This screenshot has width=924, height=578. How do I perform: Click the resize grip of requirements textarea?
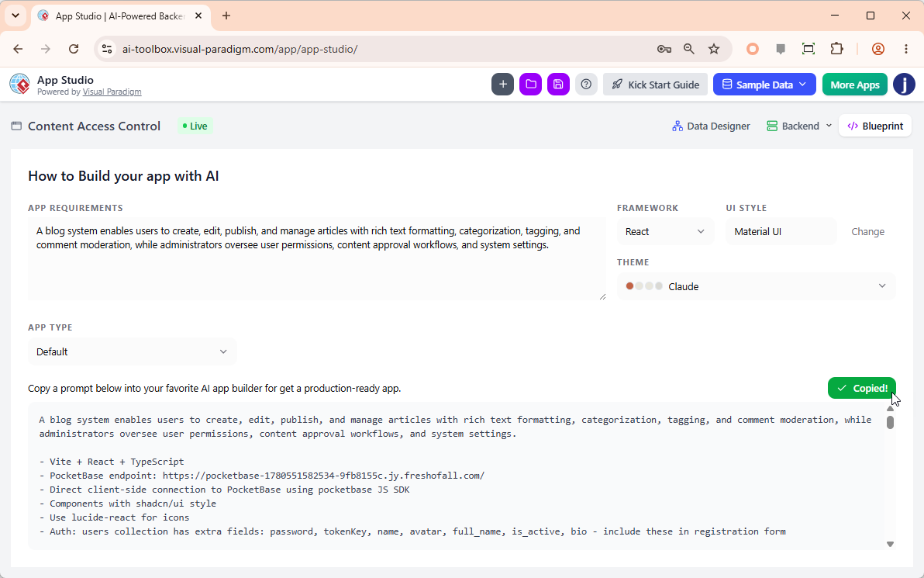tap(602, 296)
